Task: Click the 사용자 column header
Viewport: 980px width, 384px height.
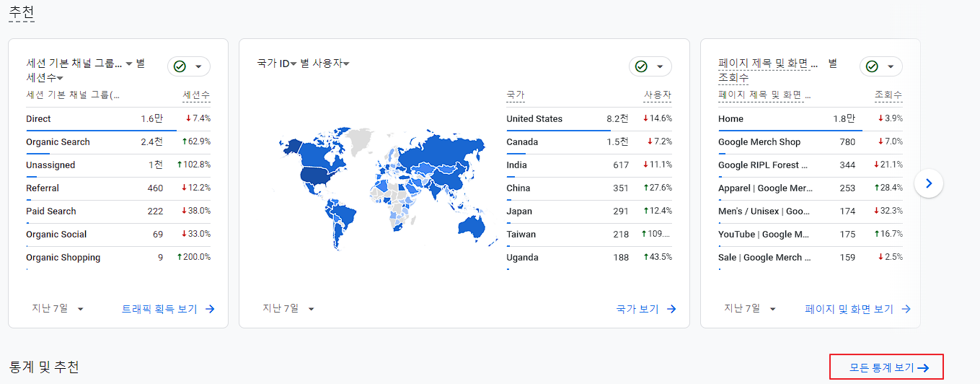Action: coord(658,95)
